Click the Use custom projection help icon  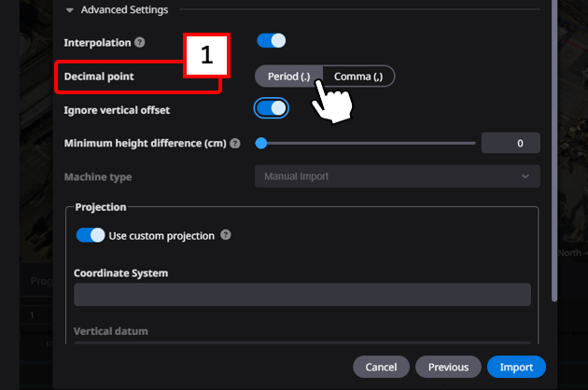click(x=226, y=235)
